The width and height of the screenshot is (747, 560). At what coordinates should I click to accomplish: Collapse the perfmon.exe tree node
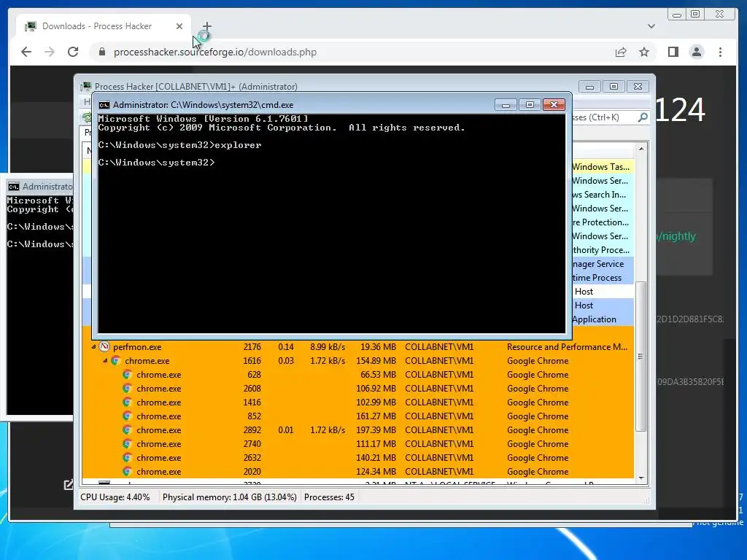tap(93, 346)
